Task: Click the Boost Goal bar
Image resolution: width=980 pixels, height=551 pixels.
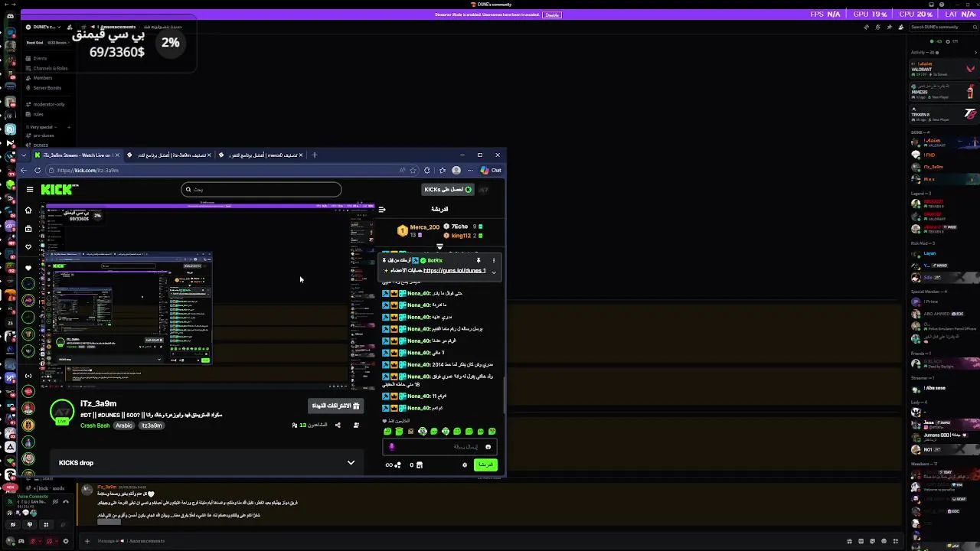Action: pos(48,43)
